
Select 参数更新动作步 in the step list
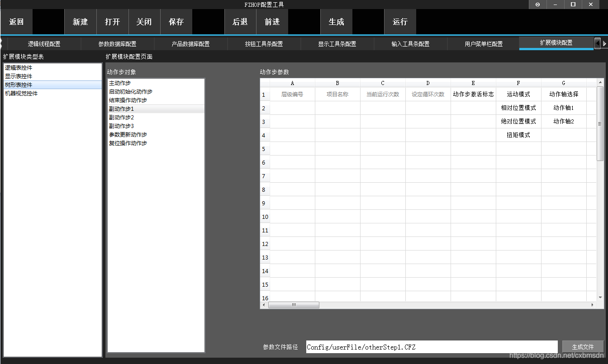click(156, 134)
